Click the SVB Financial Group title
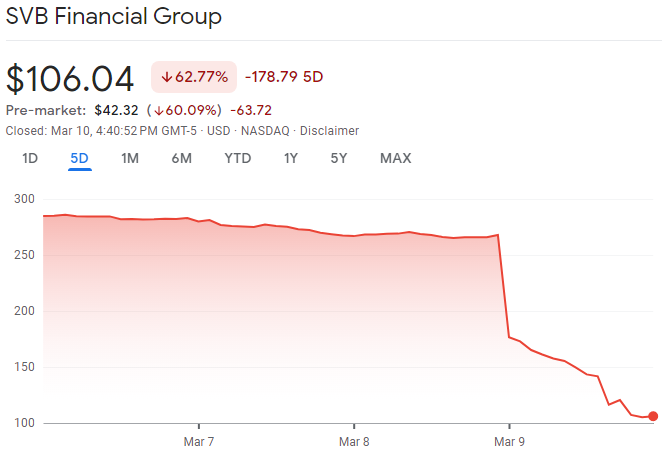This screenshot has width=662, height=451. pos(114,17)
